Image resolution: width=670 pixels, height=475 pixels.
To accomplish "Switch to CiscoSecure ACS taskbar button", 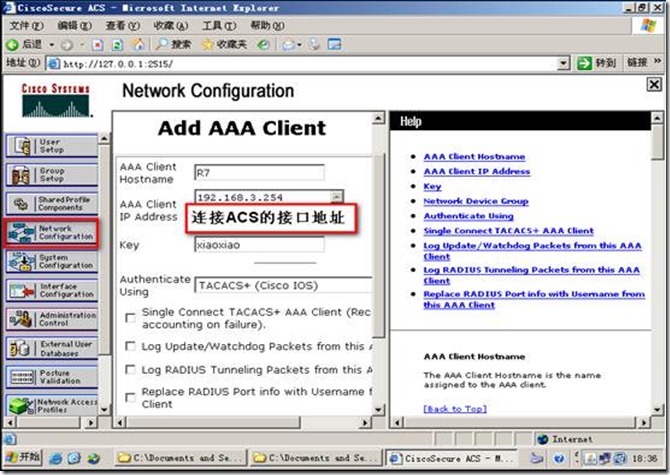I will point(451,458).
